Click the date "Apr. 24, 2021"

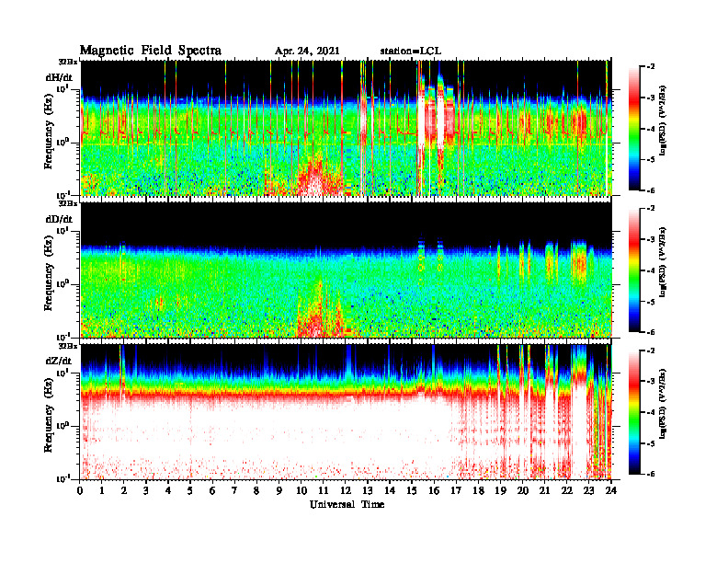[x=307, y=52]
